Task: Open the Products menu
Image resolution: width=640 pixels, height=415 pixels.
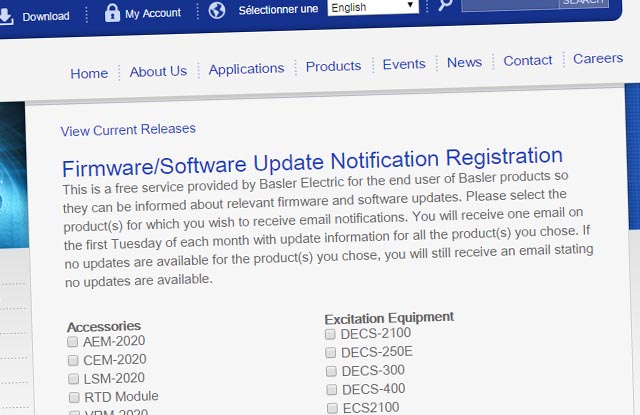Action: (333, 66)
